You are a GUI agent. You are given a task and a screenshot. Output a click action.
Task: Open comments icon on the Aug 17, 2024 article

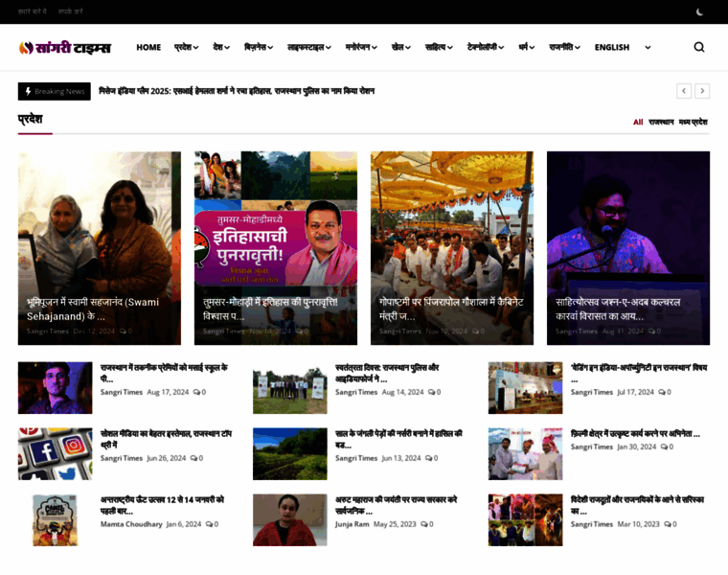click(196, 392)
